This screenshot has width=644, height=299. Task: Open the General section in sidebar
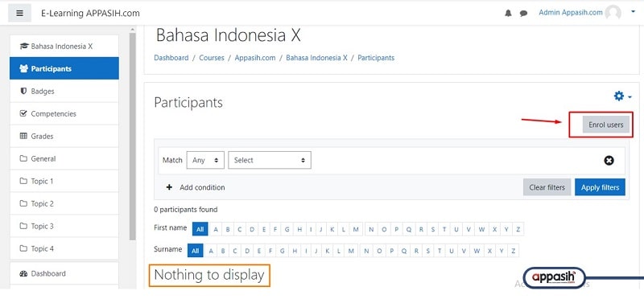point(64,158)
